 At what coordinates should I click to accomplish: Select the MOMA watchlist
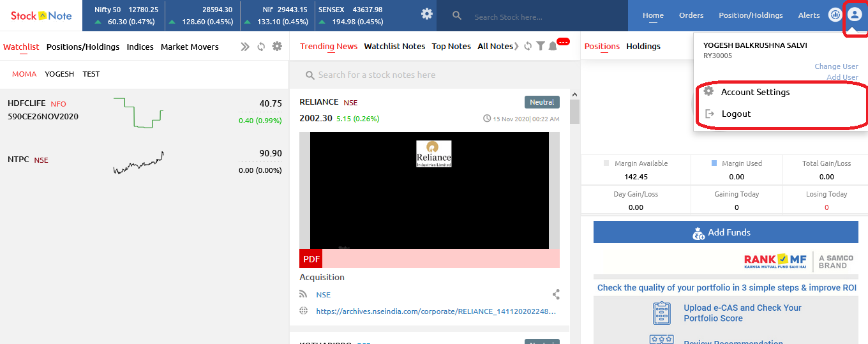(x=24, y=74)
